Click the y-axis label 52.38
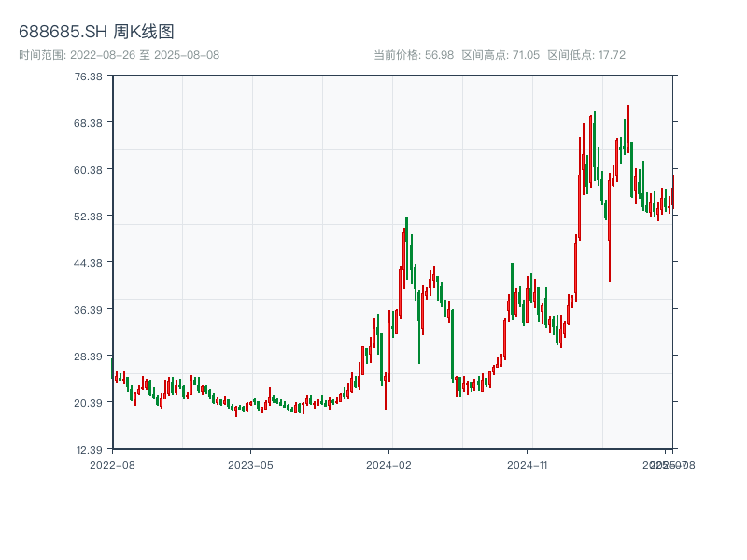747x560 pixels. click(x=88, y=217)
